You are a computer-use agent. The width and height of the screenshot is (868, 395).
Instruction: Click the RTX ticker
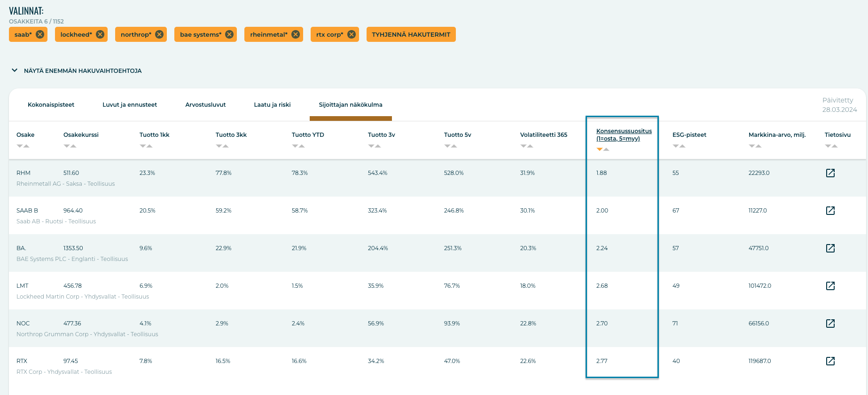pos(22,361)
